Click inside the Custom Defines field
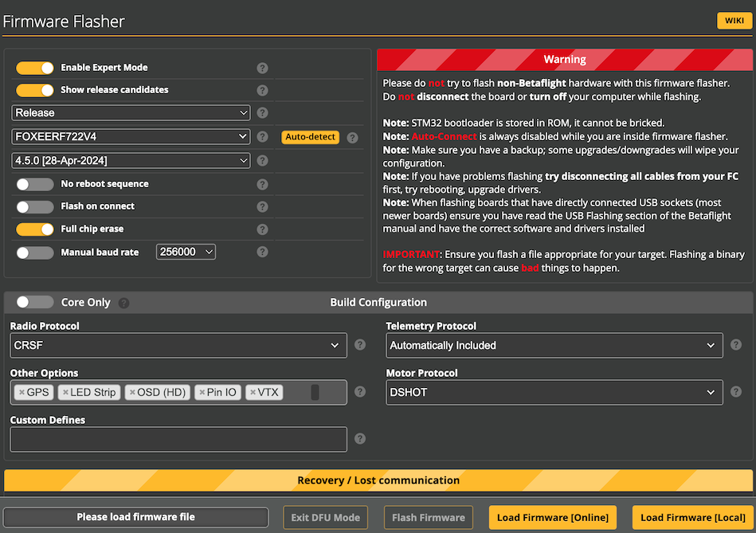Viewport: 756px width, 533px height. click(178, 439)
